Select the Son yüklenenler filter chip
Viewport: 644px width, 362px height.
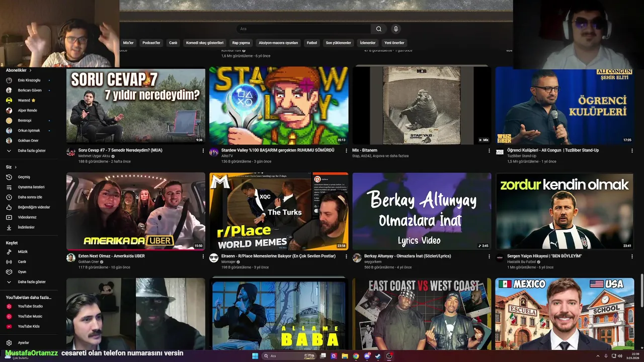338,43
